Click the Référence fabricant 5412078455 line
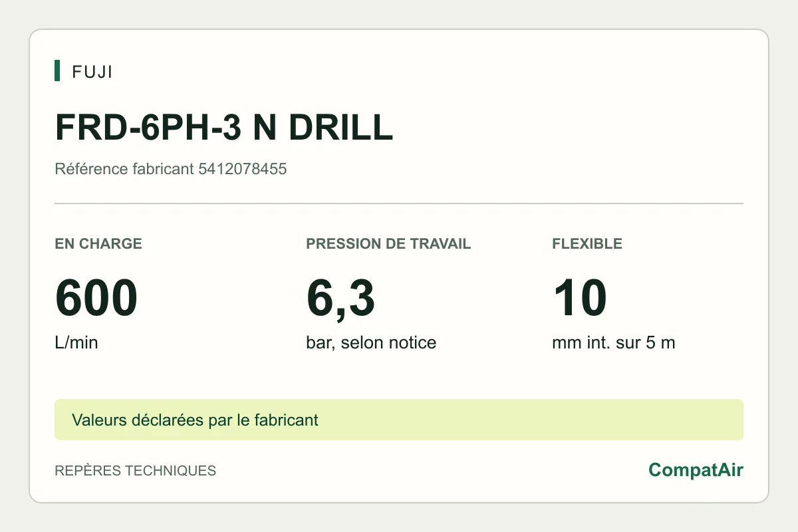Image resolution: width=798 pixels, height=532 pixels. pos(171,169)
